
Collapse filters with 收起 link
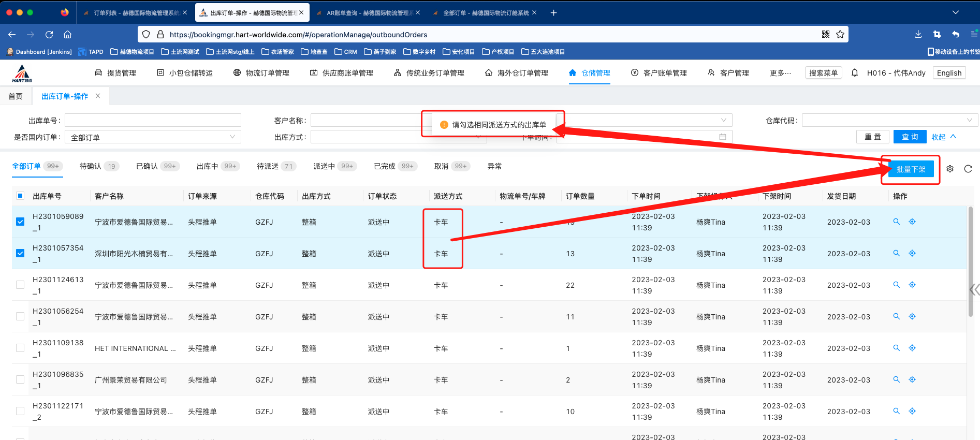coord(943,137)
